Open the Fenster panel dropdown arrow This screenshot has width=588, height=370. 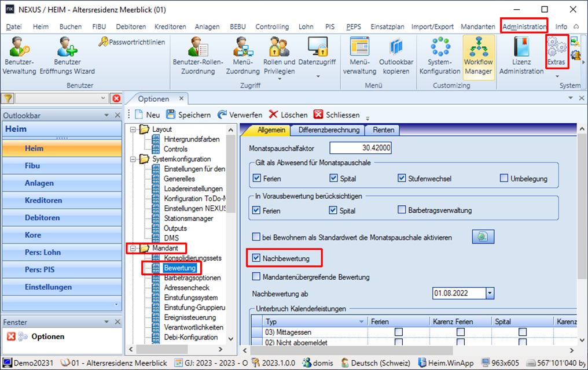pyautogui.click(x=106, y=321)
